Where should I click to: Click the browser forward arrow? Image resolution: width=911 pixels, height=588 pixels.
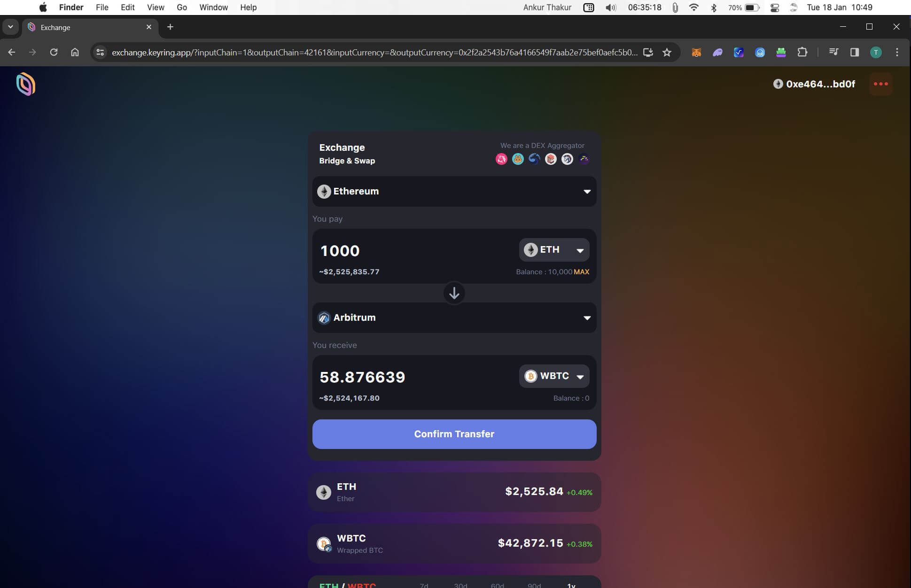[x=32, y=52]
